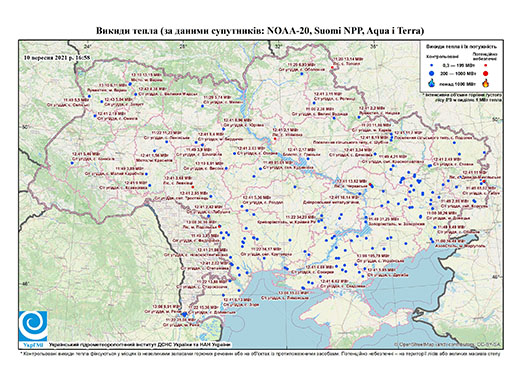Click the small blue dot legend symbol
The height and width of the screenshot is (368, 520).
[432, 65]
